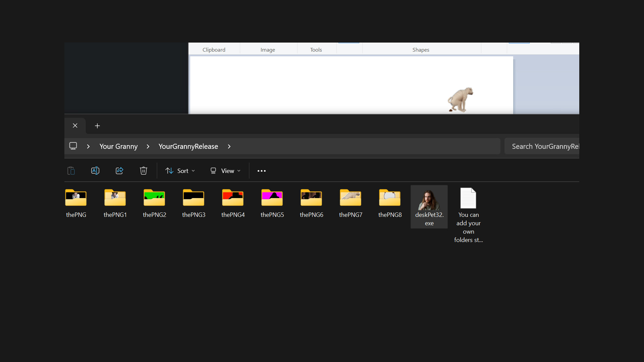Click the This PC icon in the address bar
Viewport: 644px width, 362px height.
pos(73,146)
